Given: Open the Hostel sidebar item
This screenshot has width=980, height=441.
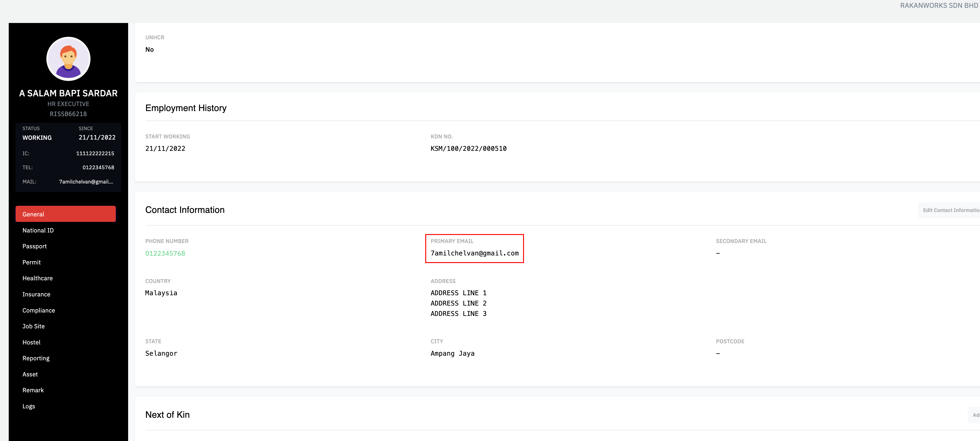Looking at the screenshot, I should [32, 342].
